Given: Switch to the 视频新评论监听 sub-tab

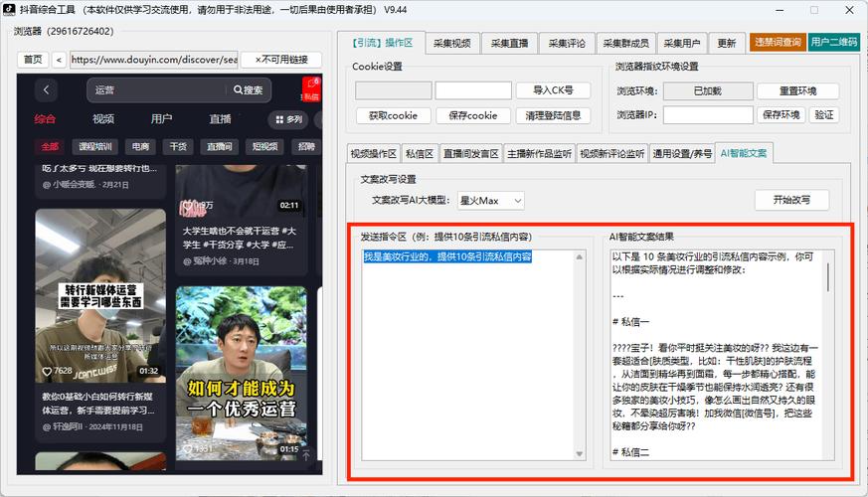Looking at the screenshot, I should (x=611, y=154).
